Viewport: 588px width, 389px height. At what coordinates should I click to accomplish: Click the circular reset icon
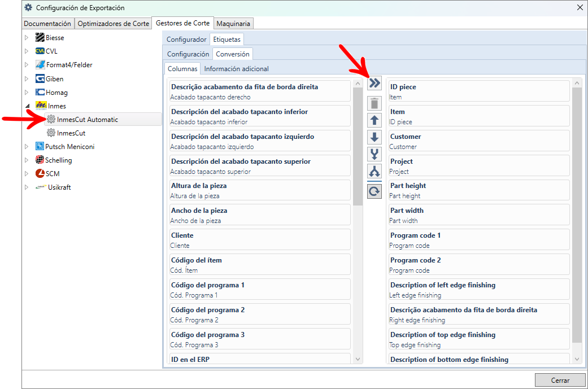[x=374, y=191]
